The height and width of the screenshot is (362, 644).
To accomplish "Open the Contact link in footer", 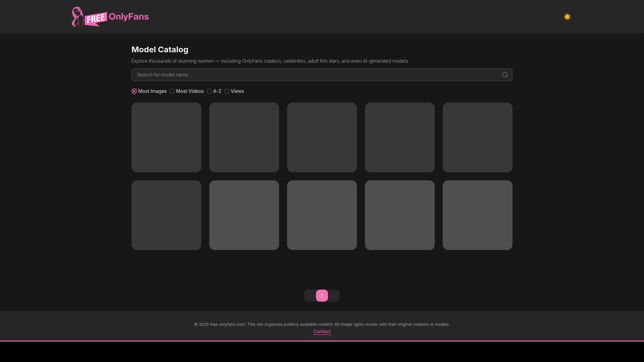I will [x=322, y=331].
